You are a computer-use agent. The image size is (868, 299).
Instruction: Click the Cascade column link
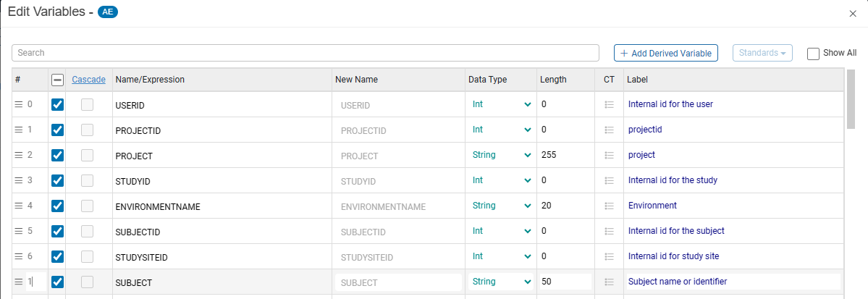[88, 80]
